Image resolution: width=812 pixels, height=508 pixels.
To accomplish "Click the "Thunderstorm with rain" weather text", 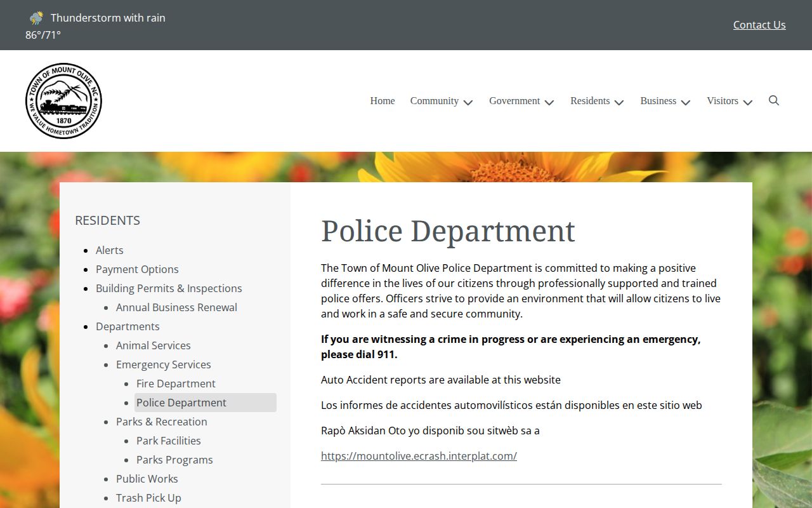I will (x=108, y=18).
